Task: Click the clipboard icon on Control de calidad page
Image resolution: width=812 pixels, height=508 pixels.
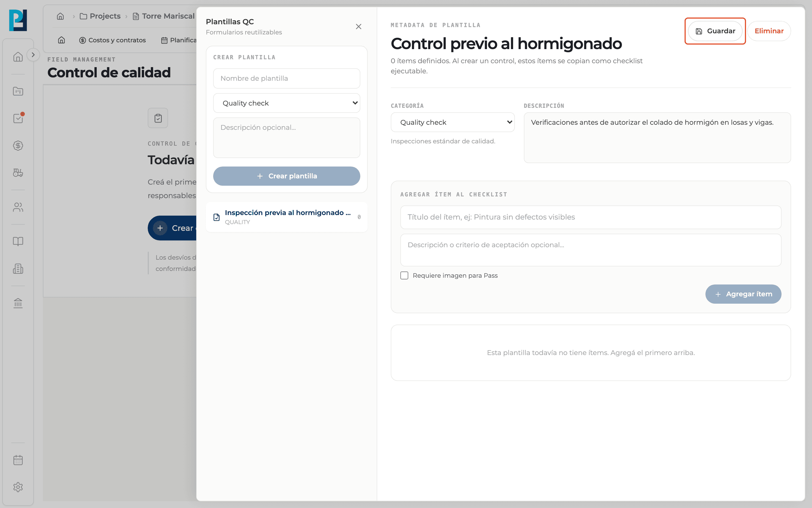Action: point(158,118)
